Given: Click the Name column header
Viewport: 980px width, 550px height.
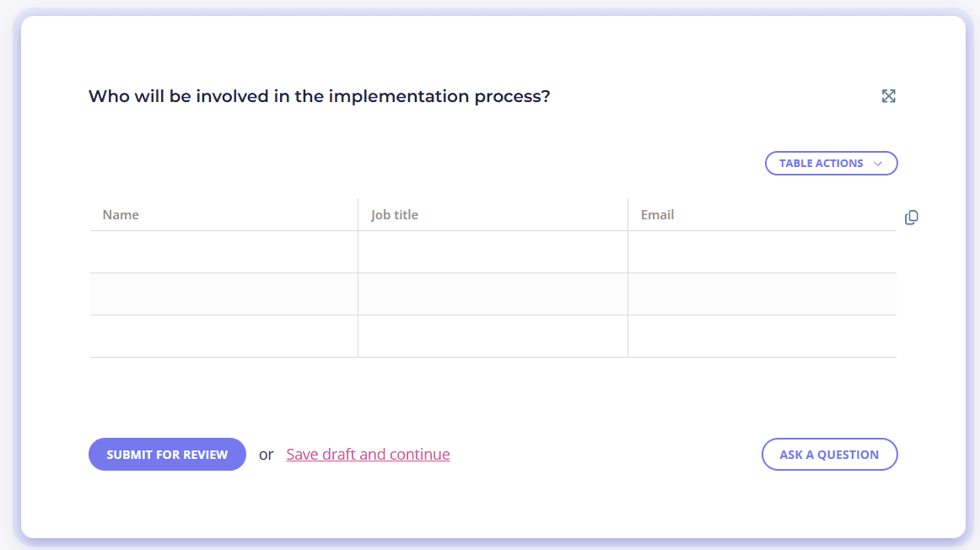Looking at the screenshot, I should click(x=121, y=215).
